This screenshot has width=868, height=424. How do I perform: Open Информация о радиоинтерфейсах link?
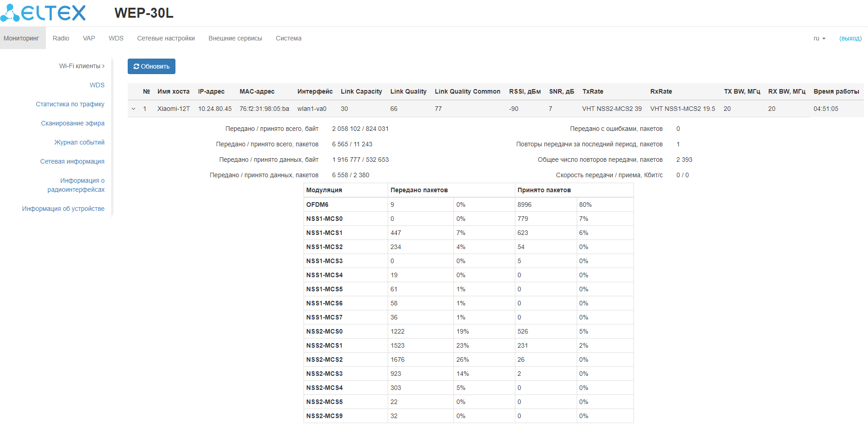pos(76,185)
